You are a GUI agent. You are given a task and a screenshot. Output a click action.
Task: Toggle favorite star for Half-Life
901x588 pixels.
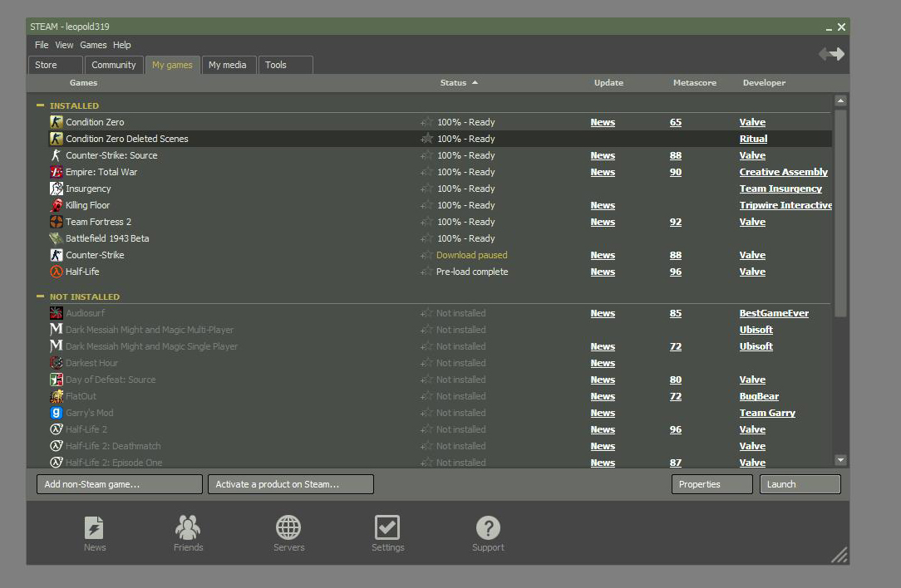(x=426, y=272)
